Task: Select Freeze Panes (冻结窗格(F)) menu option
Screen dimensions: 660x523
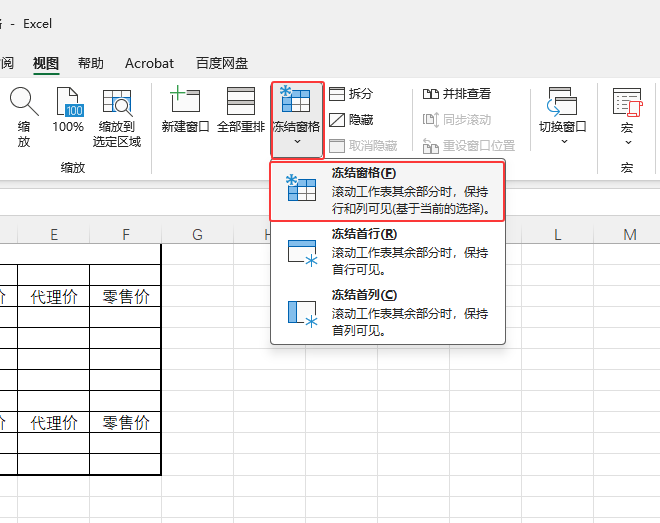Action: [x=387, y=191]
